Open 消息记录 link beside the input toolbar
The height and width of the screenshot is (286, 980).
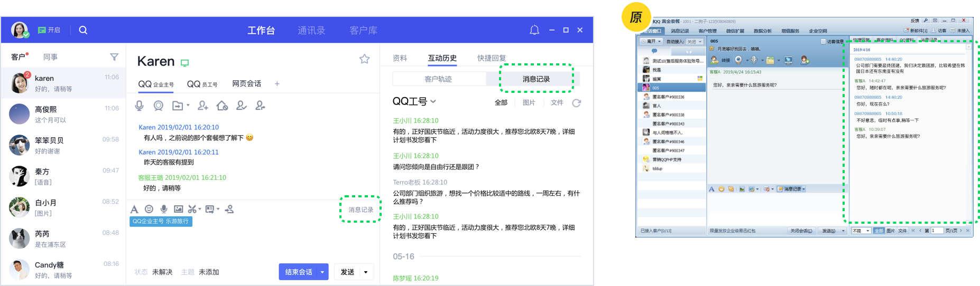(x=360, y=209)
